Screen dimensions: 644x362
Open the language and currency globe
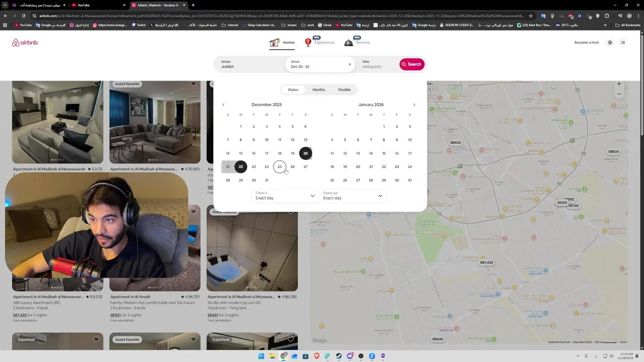pyautogui.click(x=610, y=43)
